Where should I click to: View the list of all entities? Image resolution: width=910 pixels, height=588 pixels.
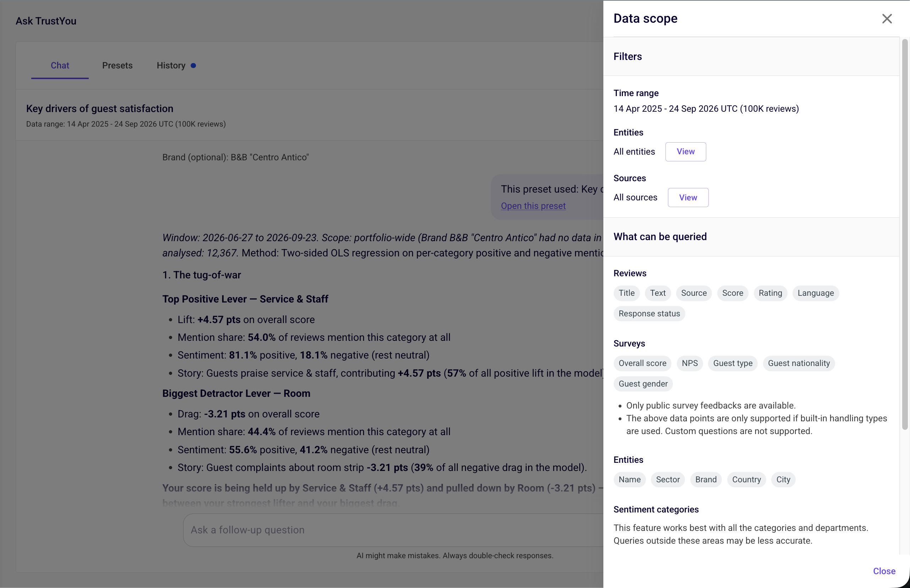coord(685,151)
